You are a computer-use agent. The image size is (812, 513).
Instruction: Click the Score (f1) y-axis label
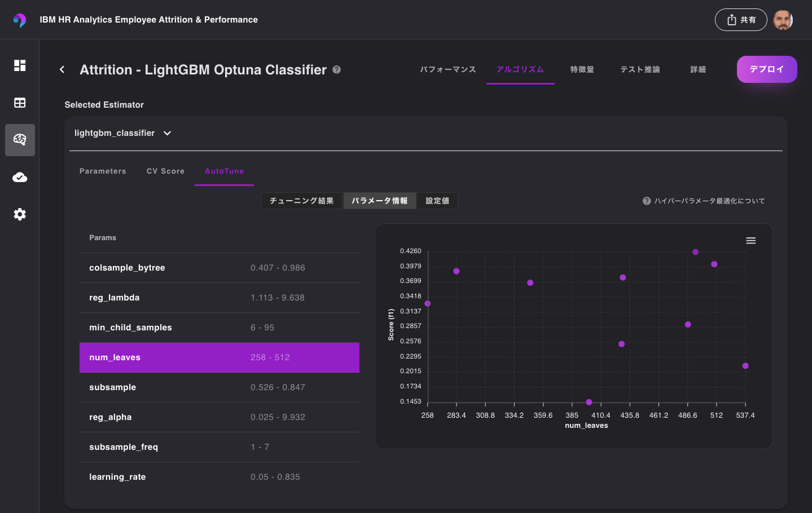pos(391,325)
